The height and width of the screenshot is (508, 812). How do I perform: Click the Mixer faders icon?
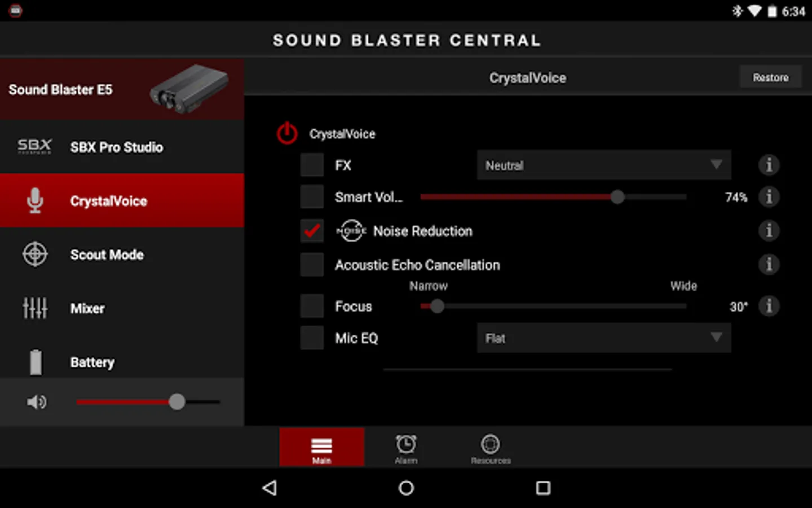tap(35, 308)
